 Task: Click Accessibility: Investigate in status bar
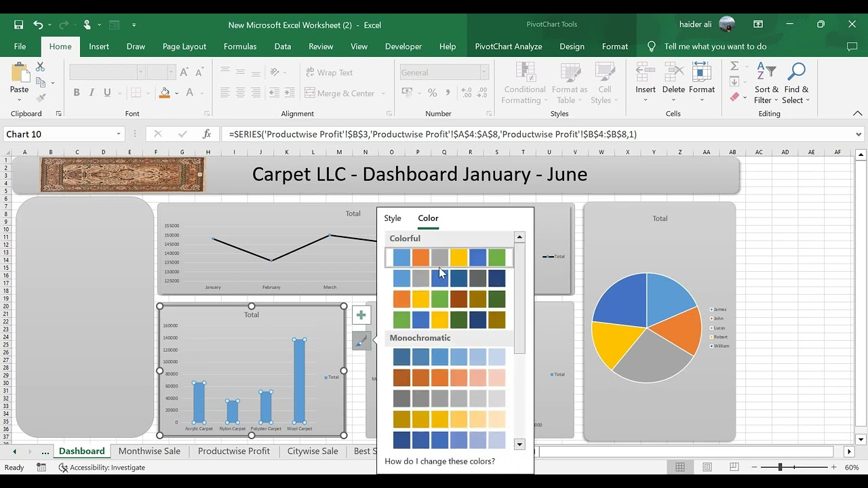tap(102, 468)
